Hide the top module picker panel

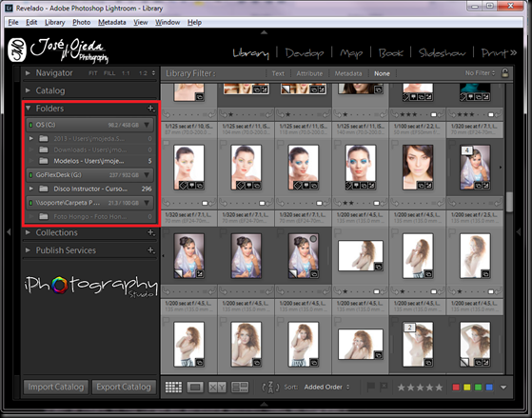pos(264,32)
